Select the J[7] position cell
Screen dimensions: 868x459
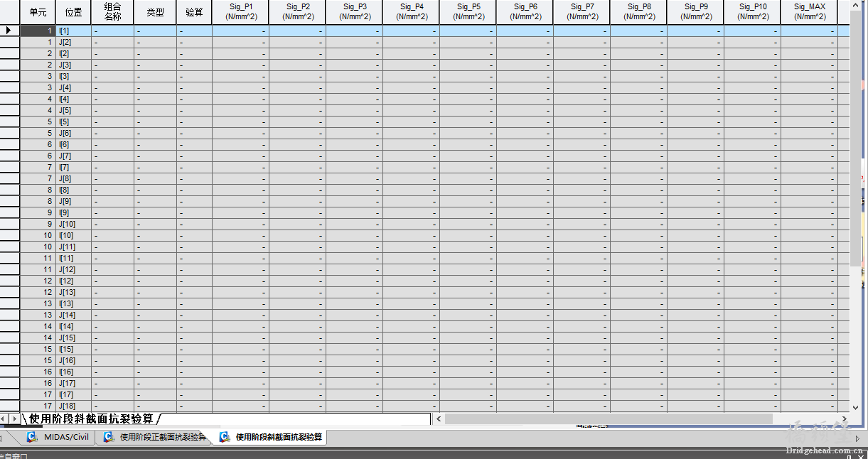coord(73,156)
